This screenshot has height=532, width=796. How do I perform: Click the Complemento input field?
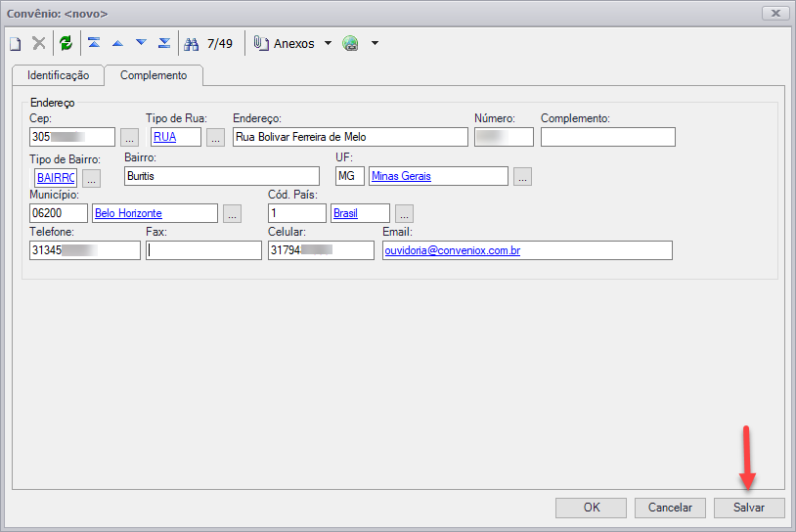tap(608, 137)
